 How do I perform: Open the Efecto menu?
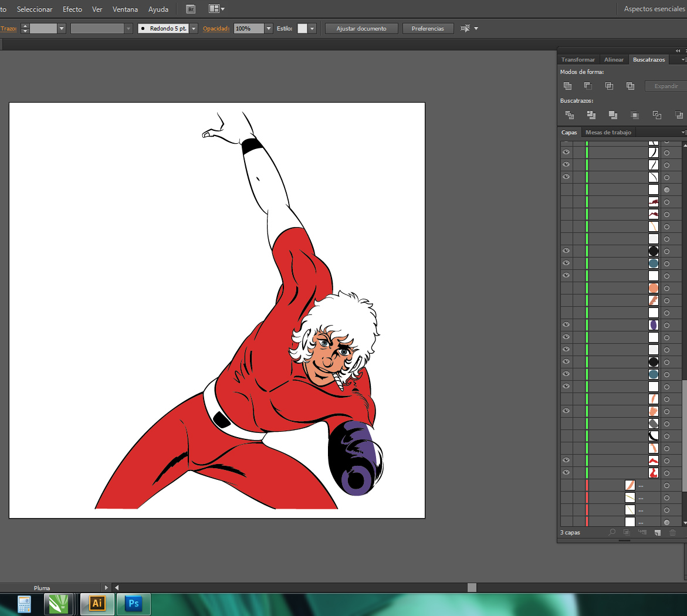coord(72,9)
